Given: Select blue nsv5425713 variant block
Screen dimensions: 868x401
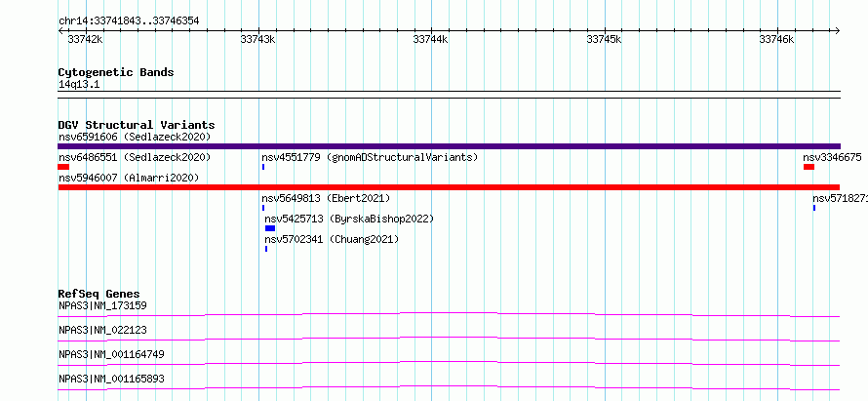Looking at the screenshot, I should pyautogui.click(x=270, y=228).
